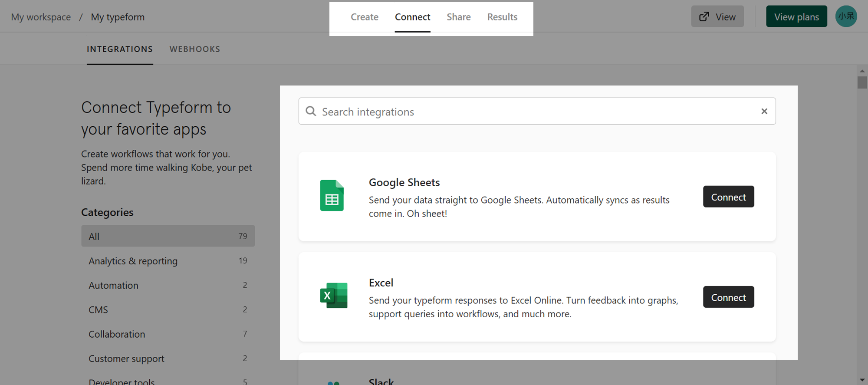Open the Webhooks section

point(195,49)
